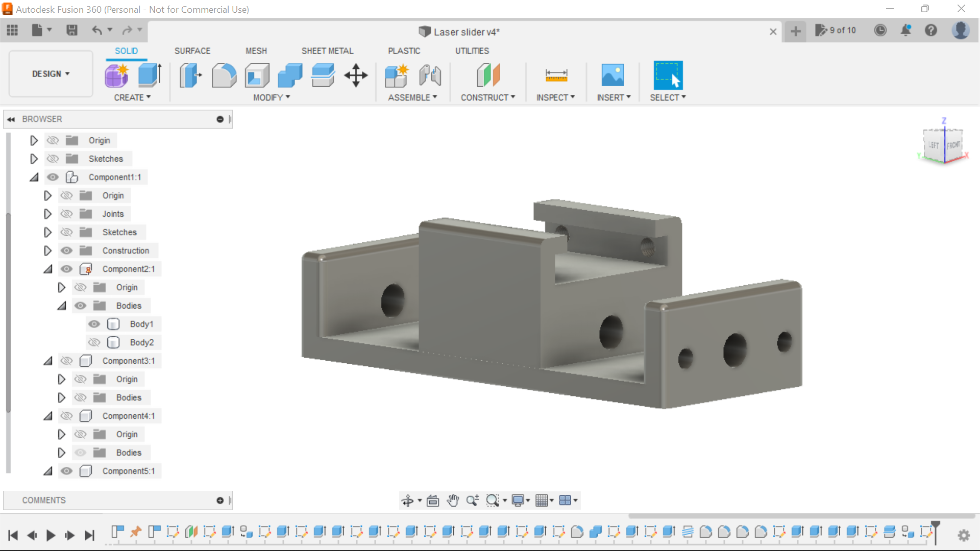Click the Zoom tool in navigation bar
The height and width of the screenshot is (551, 980).
[473, 500]
